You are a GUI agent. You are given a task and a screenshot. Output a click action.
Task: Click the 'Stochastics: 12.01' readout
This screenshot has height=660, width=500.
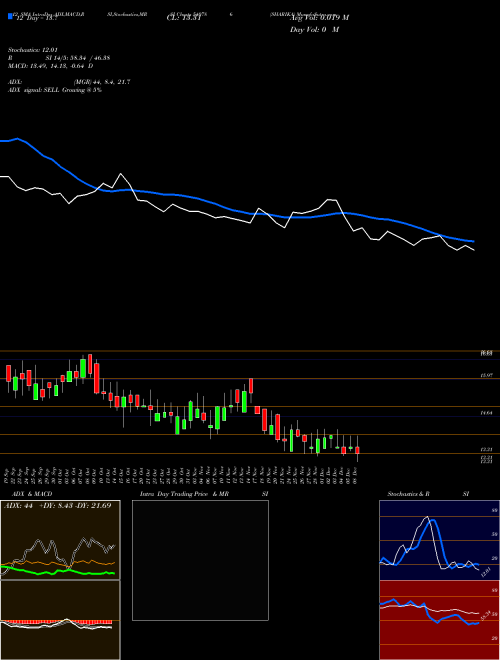(32, 50)
